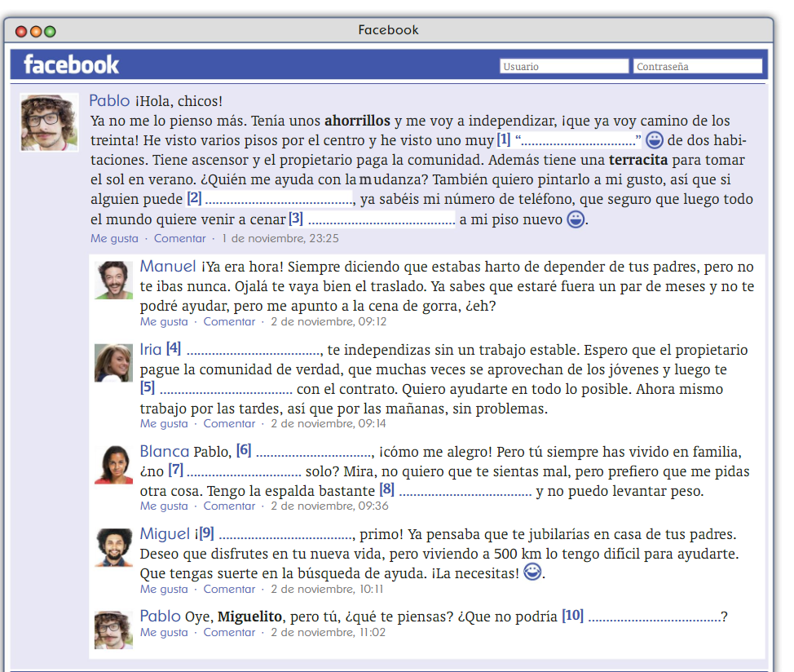This screenshot has height=672, width=794.
Task: Open the 2 de noviembre, 09:36 timestamp
Action: pyautogui.click(x=329, y=506)
